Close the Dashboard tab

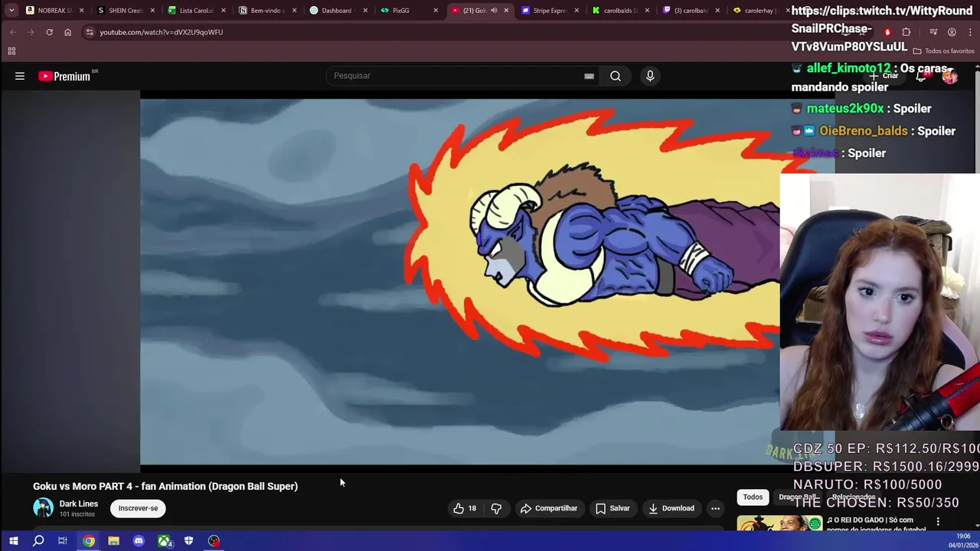coord(365,11)
